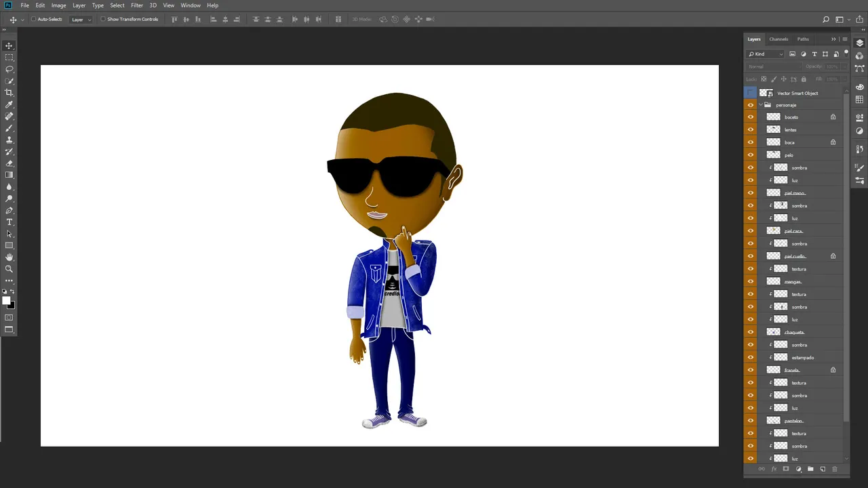Open the Kind filter dropdown

pos(766,54)
